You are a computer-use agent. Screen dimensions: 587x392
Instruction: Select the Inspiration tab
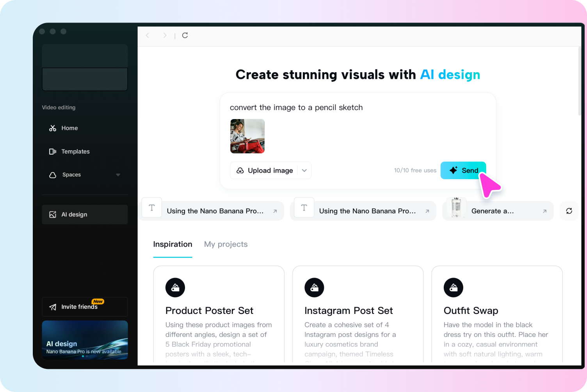pos(173,244)
